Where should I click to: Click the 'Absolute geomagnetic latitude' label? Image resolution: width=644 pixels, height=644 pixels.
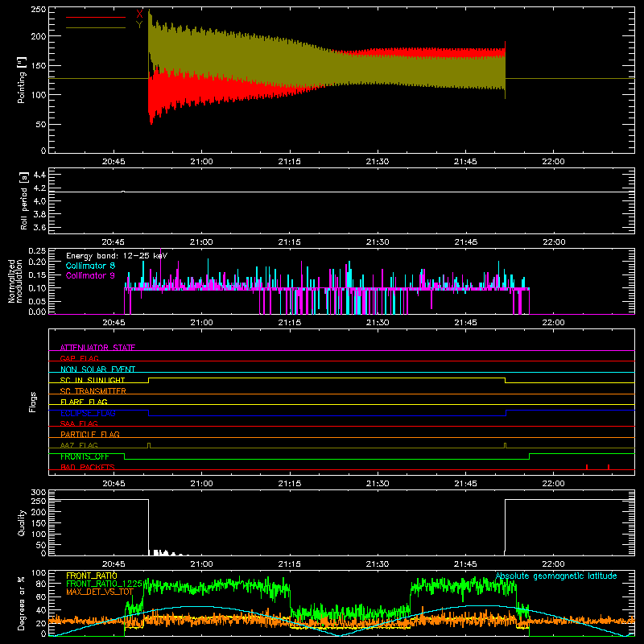pyautogui.click(x=556, y=576)
